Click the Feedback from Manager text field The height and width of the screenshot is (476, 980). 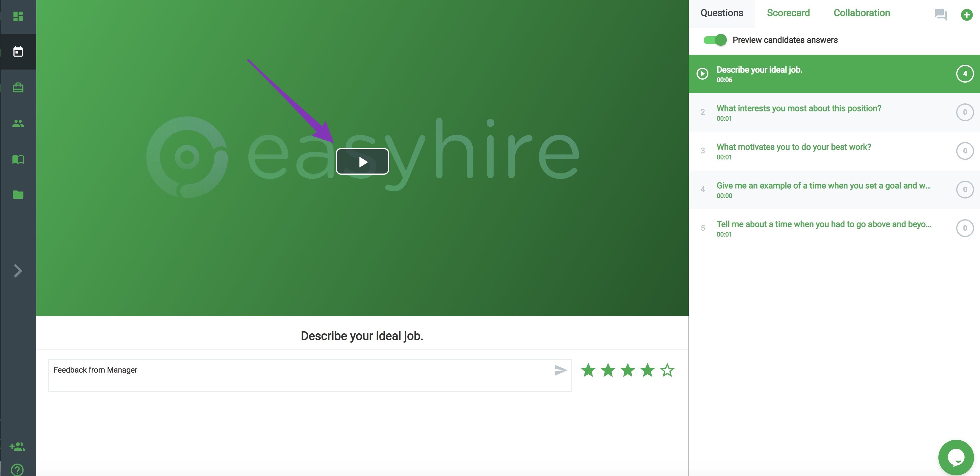point(297,375)
